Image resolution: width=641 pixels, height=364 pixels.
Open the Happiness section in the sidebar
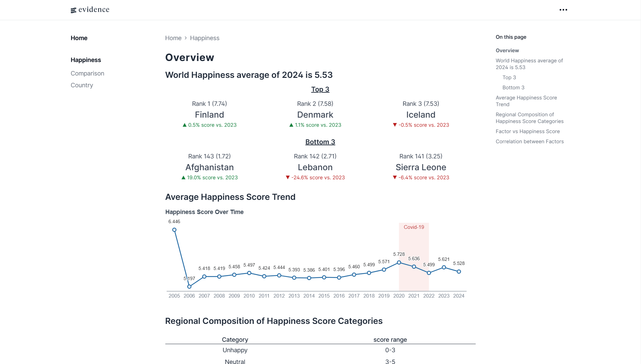pos(86,60)
